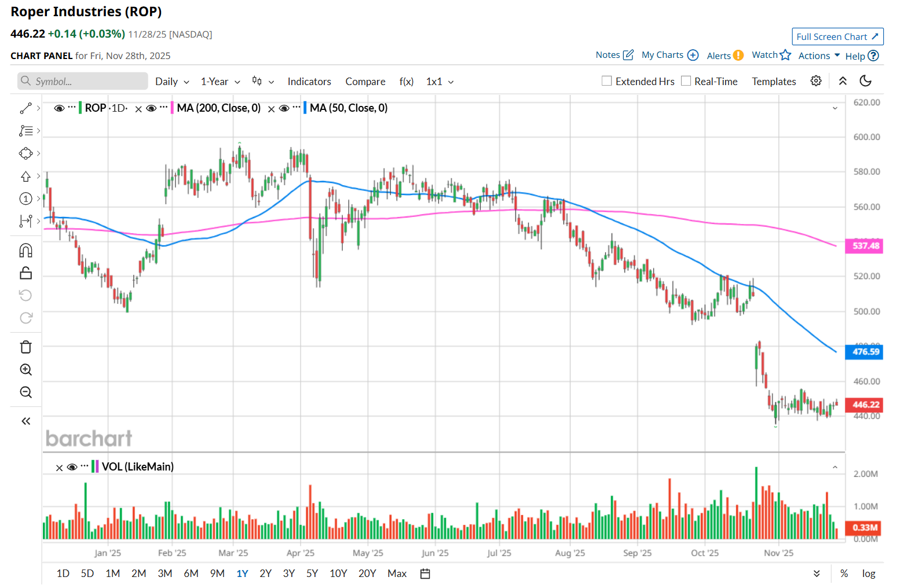This screenshot has width=911, height=588.
Task: Expand more options double chevron at bottom
Action: 816,574
